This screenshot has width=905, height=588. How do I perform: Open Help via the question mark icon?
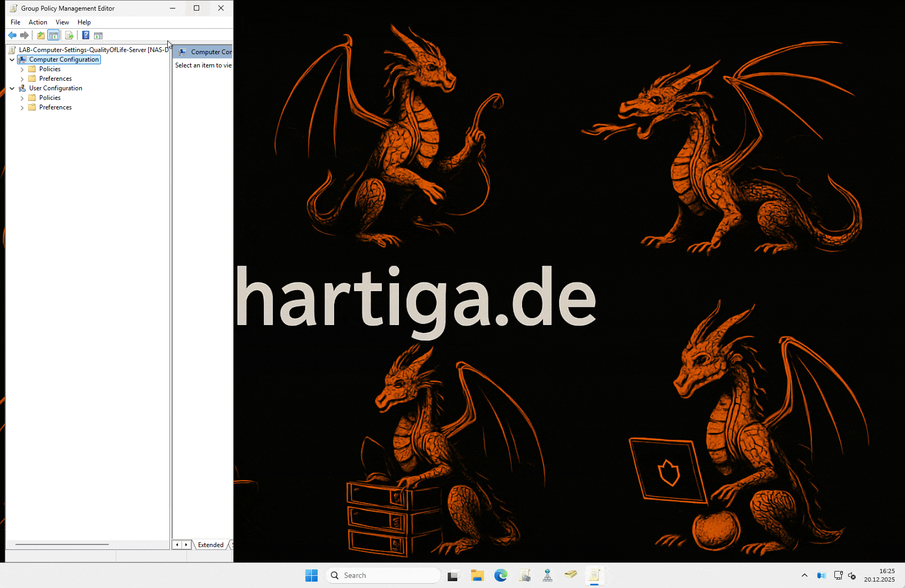coord(86,36)
